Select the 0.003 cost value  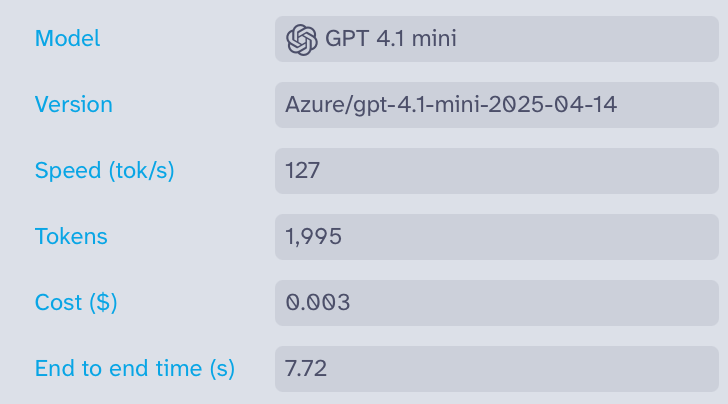(318, 303)
